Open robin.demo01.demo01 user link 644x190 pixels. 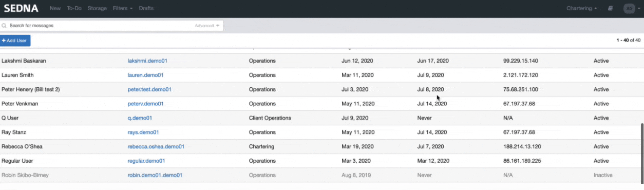[x=155, y=176]
